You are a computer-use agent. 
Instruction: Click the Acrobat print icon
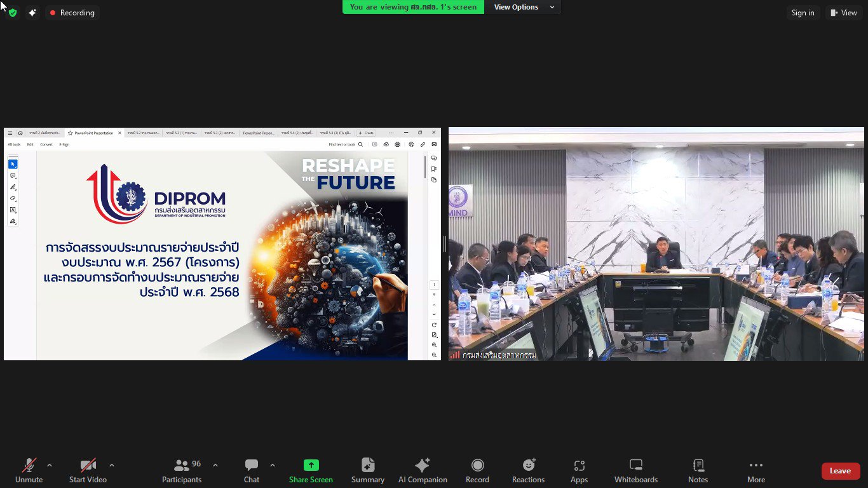[397, 144]
